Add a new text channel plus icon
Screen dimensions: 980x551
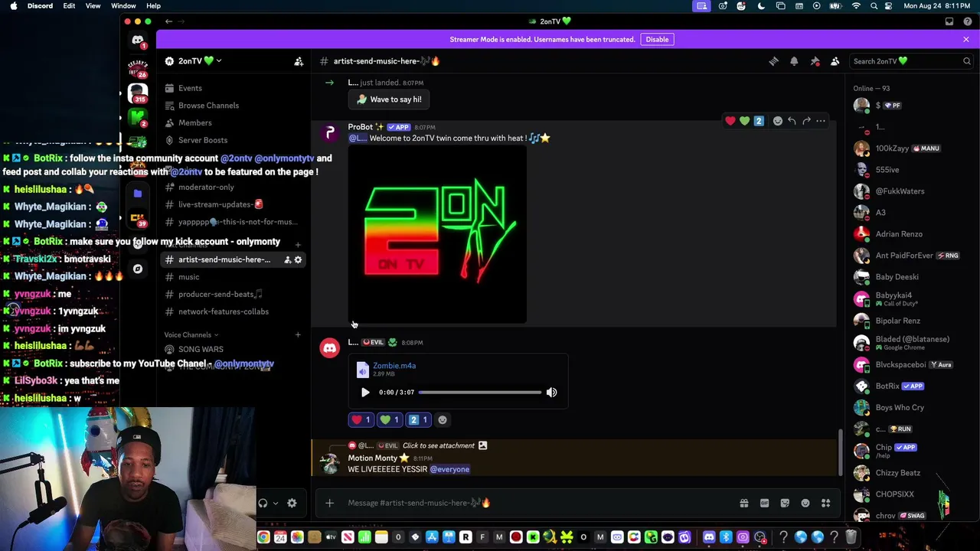click(299, 245)
